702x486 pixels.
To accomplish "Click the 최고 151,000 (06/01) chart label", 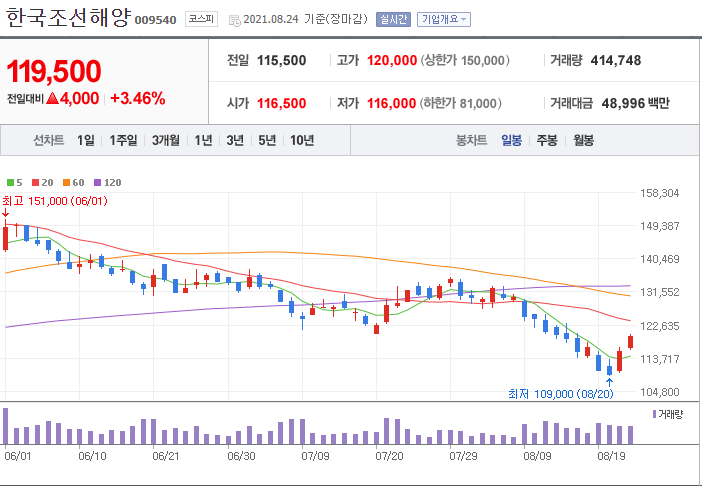I will tap(55, 201).
